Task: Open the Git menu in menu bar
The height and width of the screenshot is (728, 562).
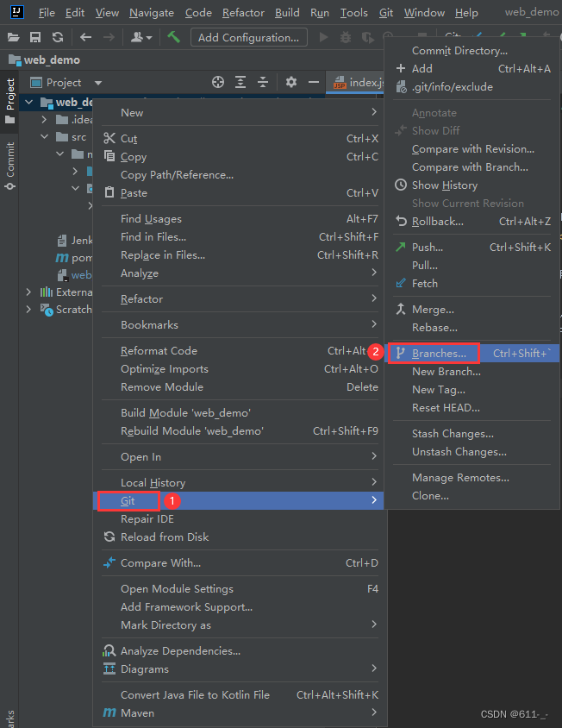Action: 385,13
